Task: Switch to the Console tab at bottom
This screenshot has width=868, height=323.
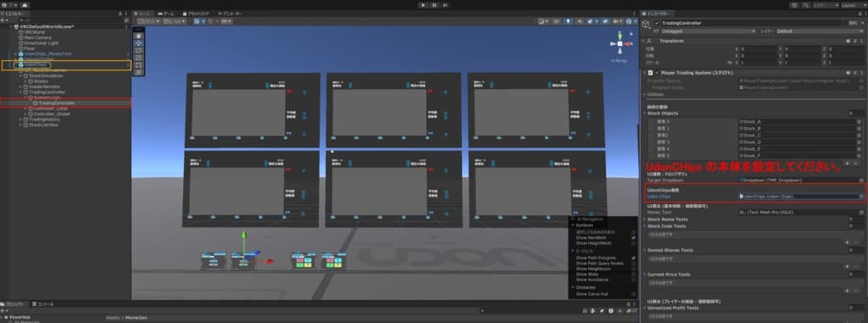Action: (42, 304)
